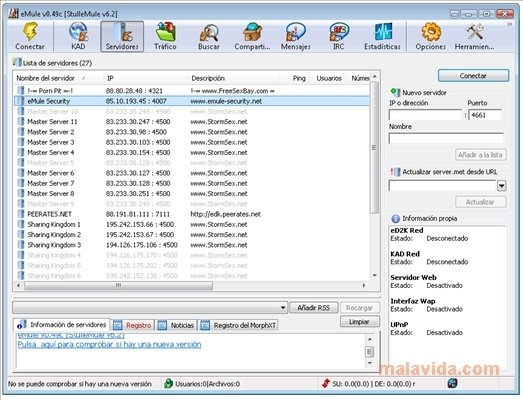Image resolution: width=523 pixels, height=400 pixels.
Task: Click the Recargar button
Action: coord(359,308)
